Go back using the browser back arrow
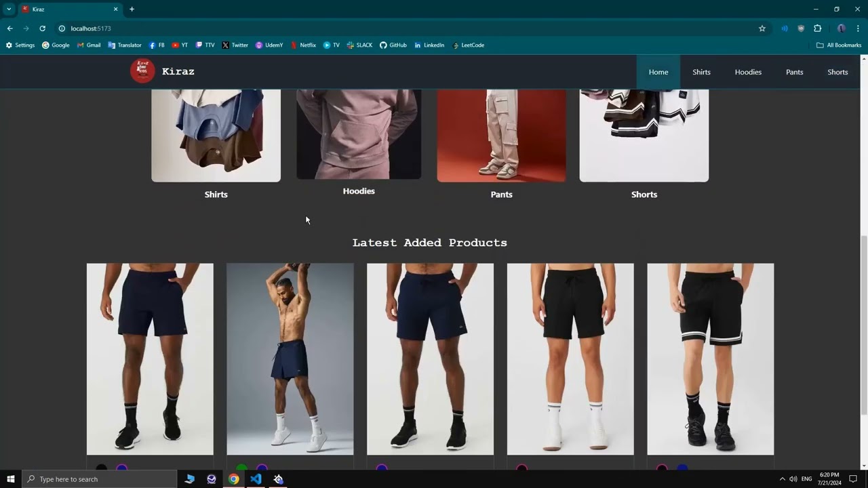This screenshot has height=488, width=868. pos(9,28)
